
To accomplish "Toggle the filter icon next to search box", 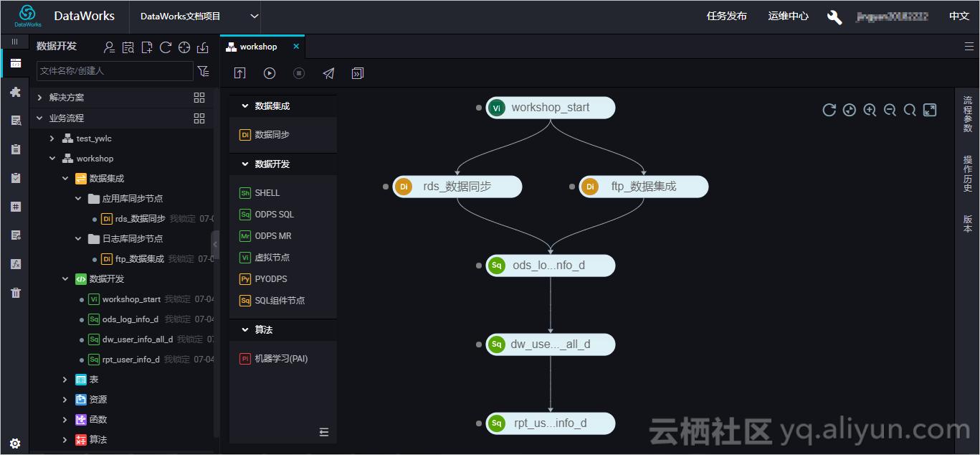I will 203,71.
